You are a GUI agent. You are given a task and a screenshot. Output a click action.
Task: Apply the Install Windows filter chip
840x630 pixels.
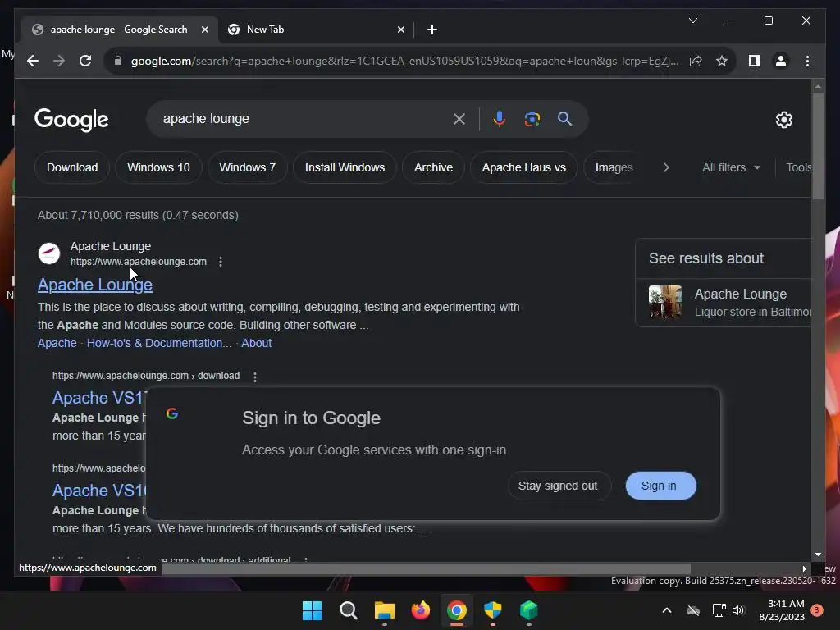345,167
